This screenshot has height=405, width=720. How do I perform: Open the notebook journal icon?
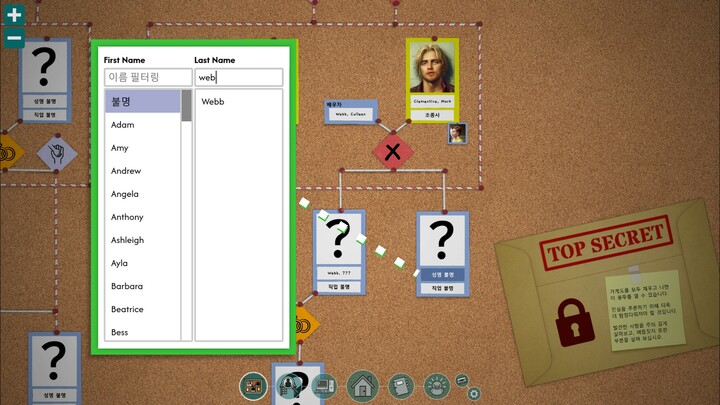click(400, 385)
